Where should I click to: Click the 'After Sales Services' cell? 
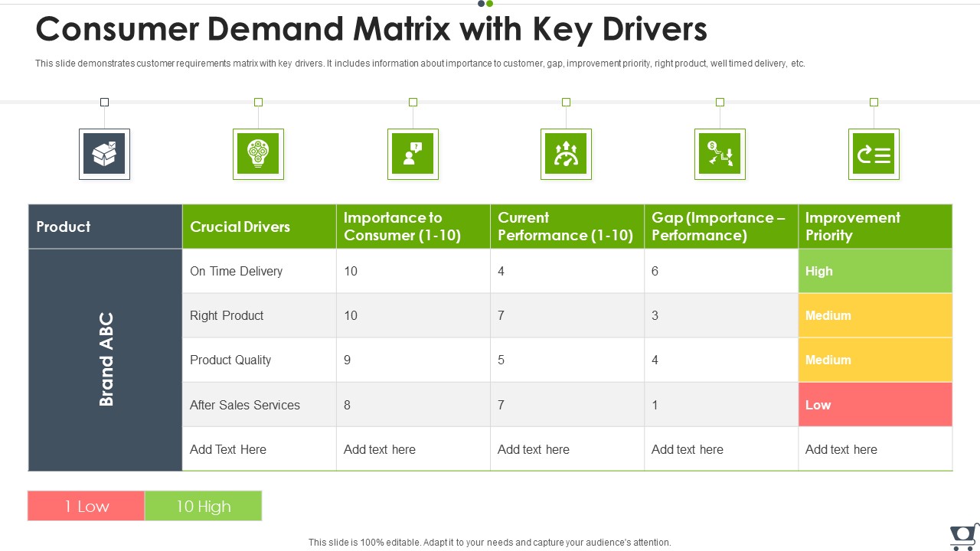point(259,405)
